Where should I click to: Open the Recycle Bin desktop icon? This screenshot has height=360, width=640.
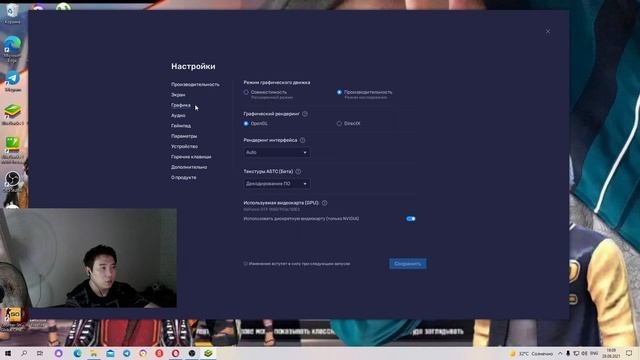(x=12, y=13)
